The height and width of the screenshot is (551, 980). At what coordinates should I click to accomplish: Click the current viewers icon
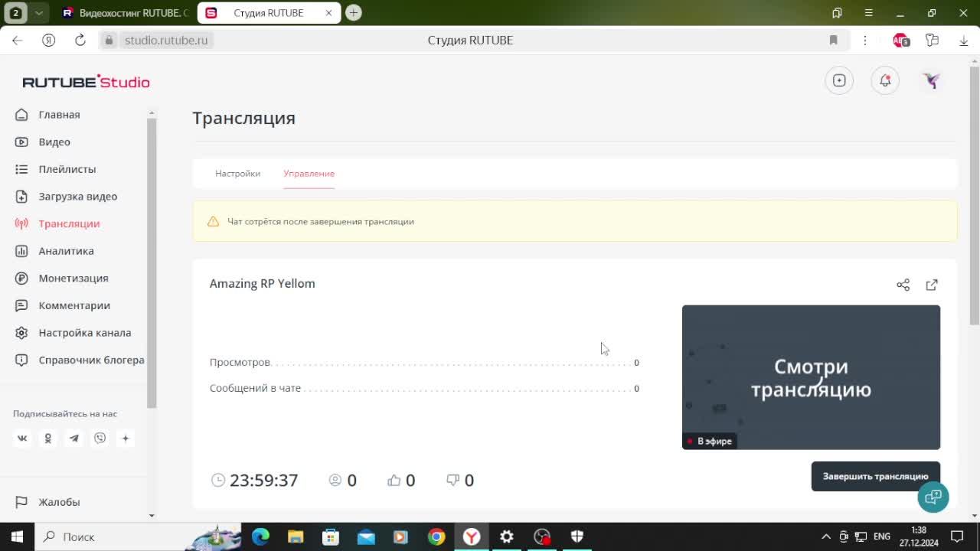click(335, 481)
